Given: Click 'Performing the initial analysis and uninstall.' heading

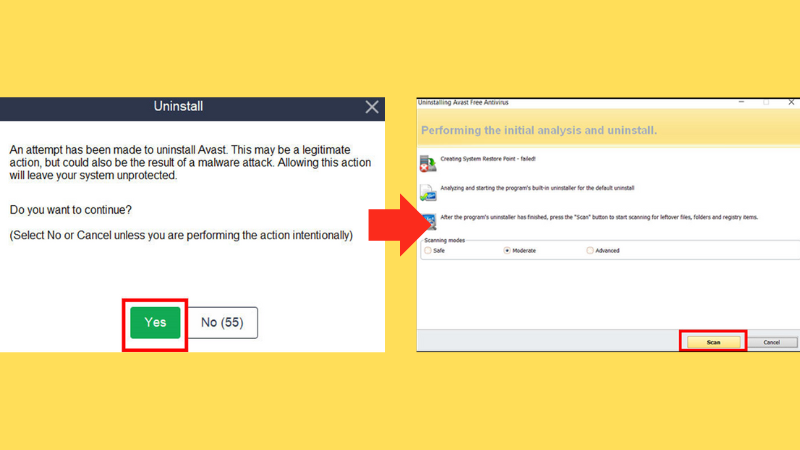Looking at the screenshot, I should (539, 130).
